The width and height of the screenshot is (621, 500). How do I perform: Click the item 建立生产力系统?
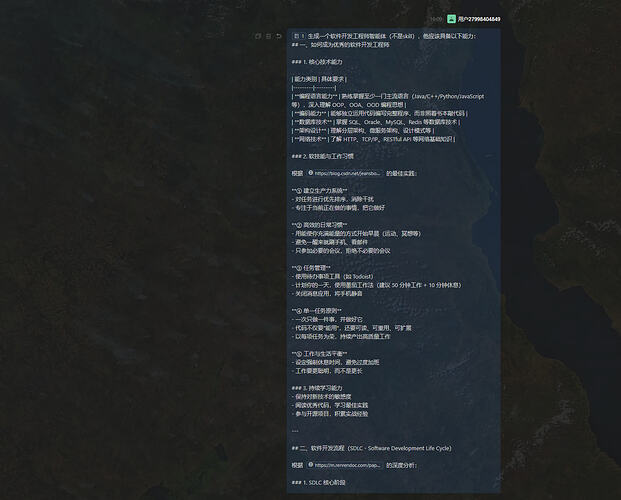[319, 191]
